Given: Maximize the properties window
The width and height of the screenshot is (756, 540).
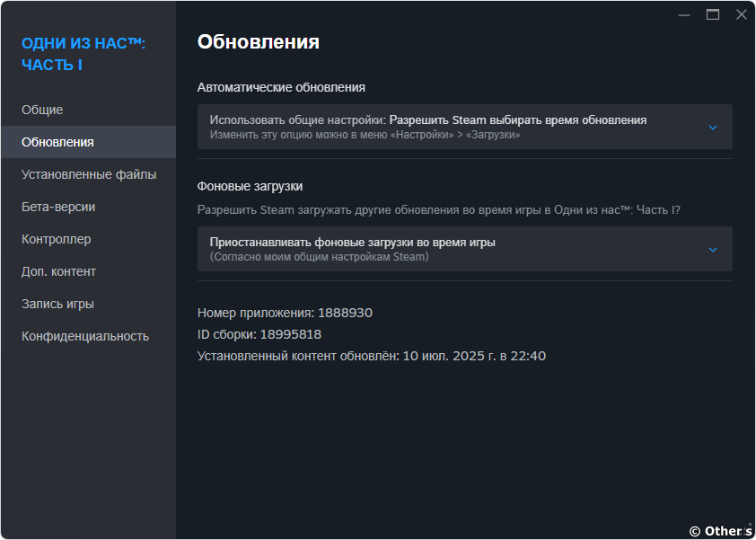Looking at the screenshot, I should point(713,15).
